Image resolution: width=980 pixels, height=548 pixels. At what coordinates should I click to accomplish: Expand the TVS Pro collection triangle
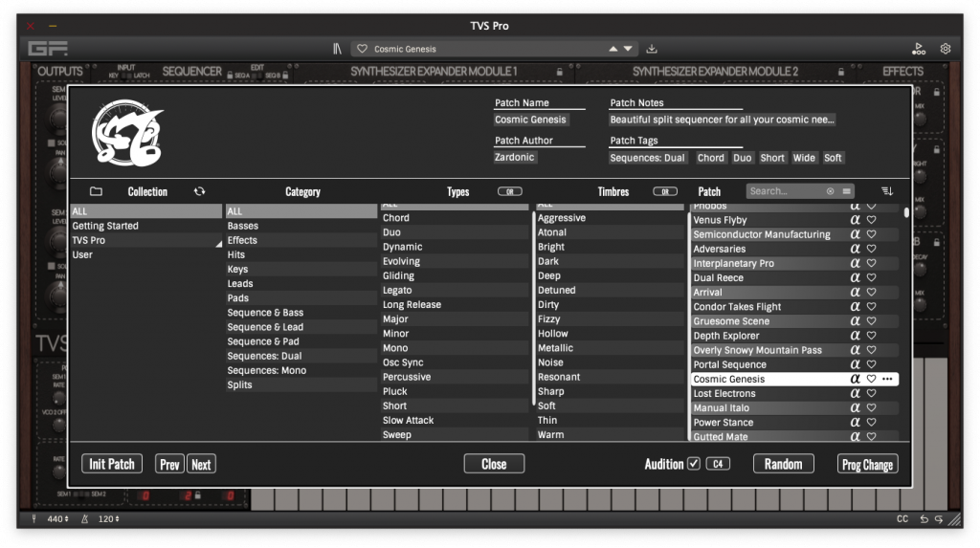tap(219, 244)
